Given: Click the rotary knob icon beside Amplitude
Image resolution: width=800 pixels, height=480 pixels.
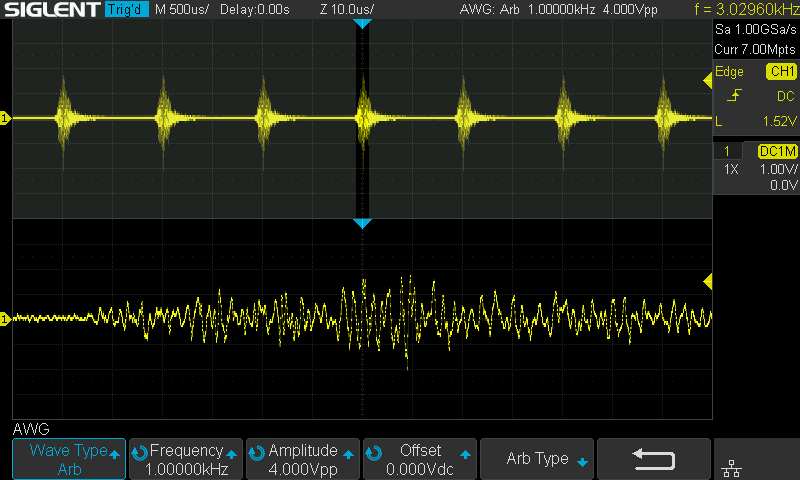Looking at the screenshot, I should (256, 452).
